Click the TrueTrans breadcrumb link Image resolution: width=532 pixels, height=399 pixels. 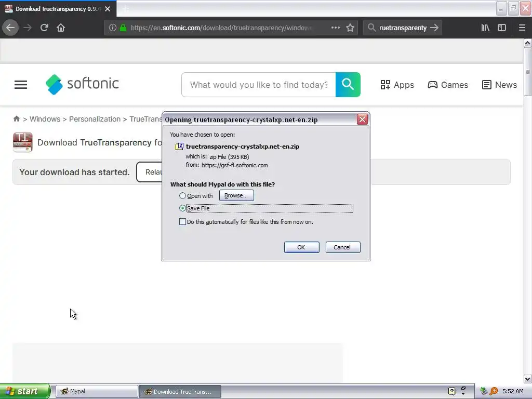click(x=146, y=119)
